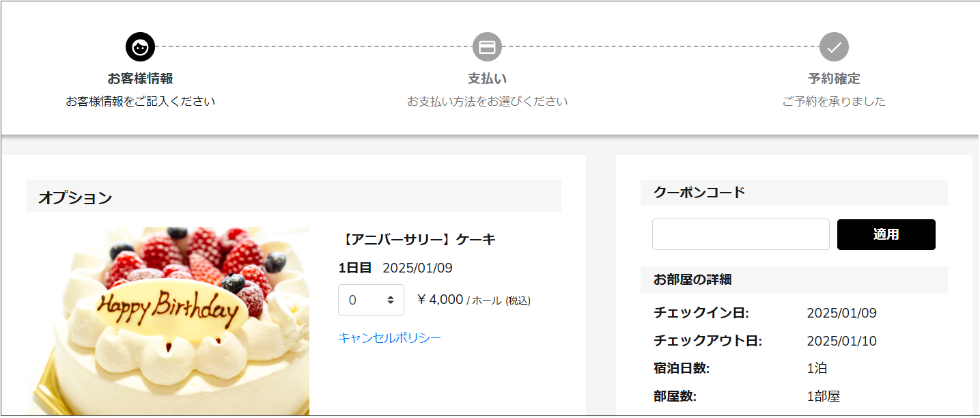Click the check-in date value 2025/01/09
This screenshot has height=418, width=980.
[x=841, y=313]
